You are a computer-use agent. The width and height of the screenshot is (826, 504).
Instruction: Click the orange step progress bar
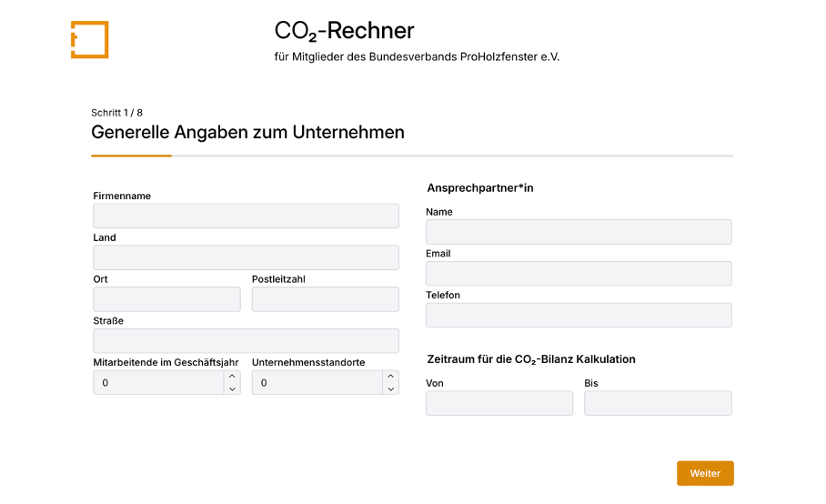click(x=131, y=156)
